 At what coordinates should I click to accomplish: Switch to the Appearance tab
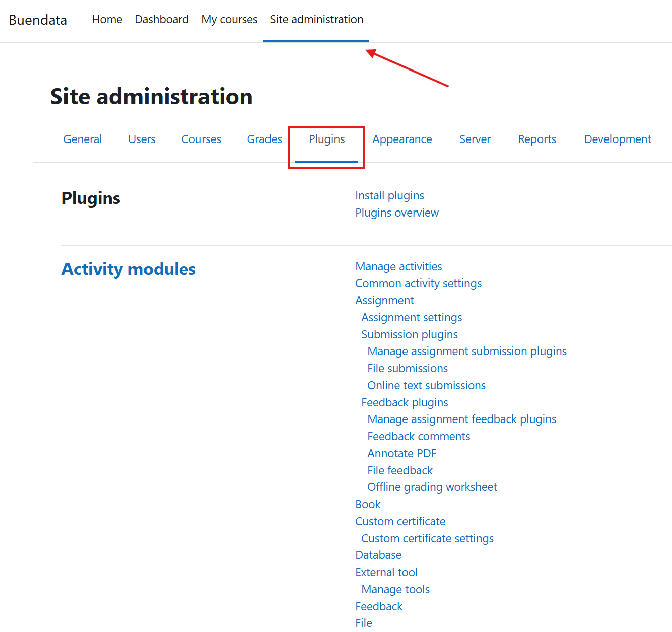point(402,139)
